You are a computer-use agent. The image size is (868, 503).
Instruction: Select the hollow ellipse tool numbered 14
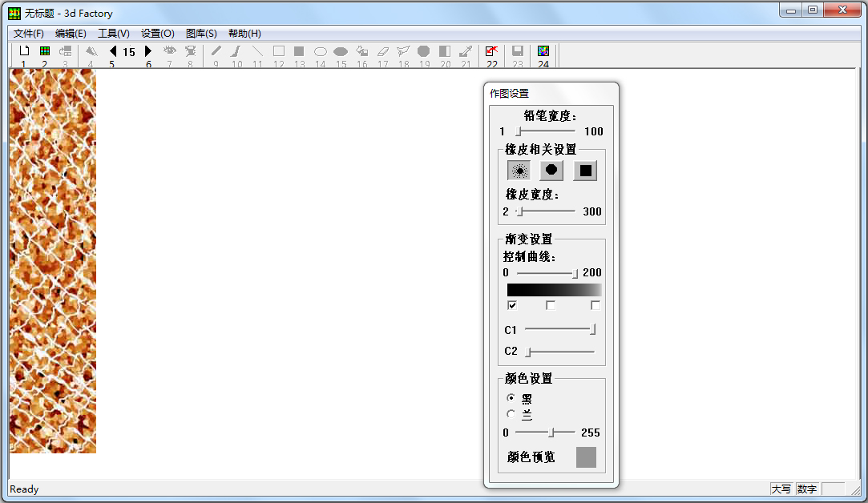pos(320,51)
